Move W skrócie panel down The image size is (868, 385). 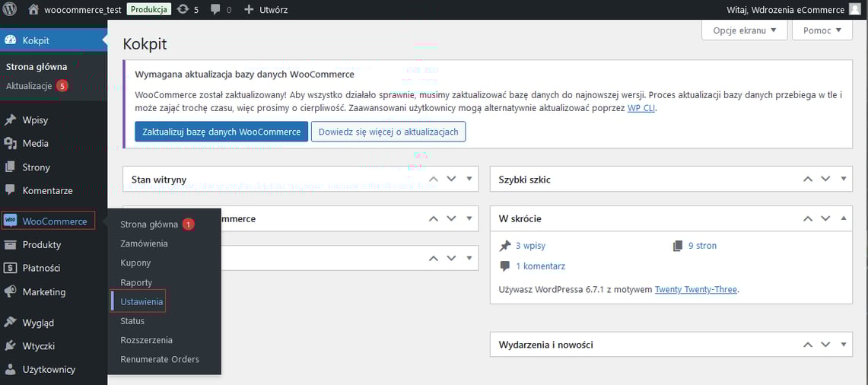[825, 218]
